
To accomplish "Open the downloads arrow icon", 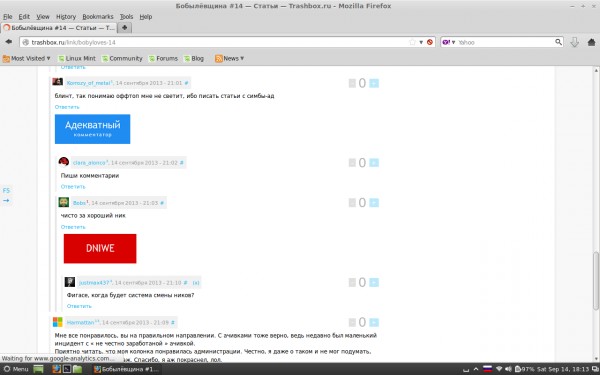I will (x=574, y=42).
